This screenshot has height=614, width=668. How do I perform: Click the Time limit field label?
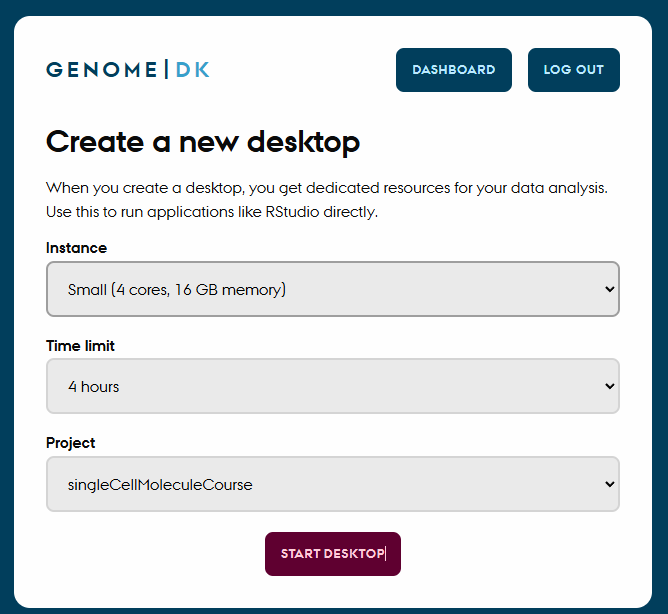click(x=80, y=346)
